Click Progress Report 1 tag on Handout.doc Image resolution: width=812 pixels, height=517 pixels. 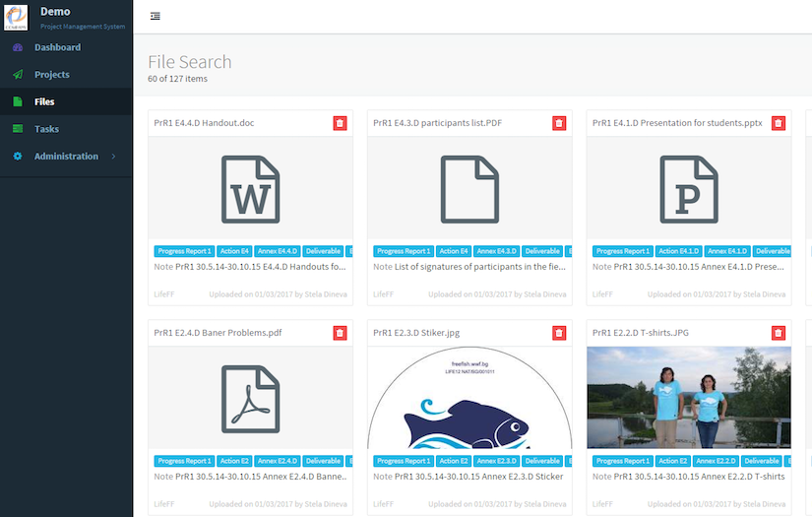184,251
